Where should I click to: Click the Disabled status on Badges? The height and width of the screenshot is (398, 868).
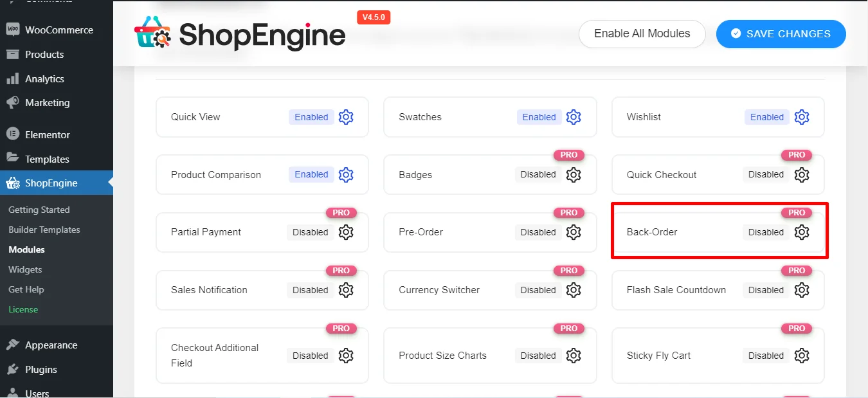(538, 174)
